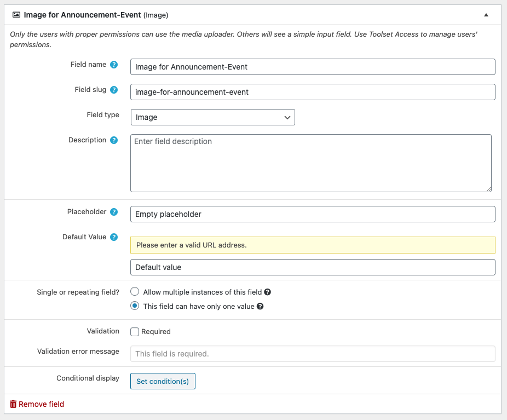The height and width of the screenshot is (420, 507).
Task: Click Set condition(s) button
Action: (163, 381)
